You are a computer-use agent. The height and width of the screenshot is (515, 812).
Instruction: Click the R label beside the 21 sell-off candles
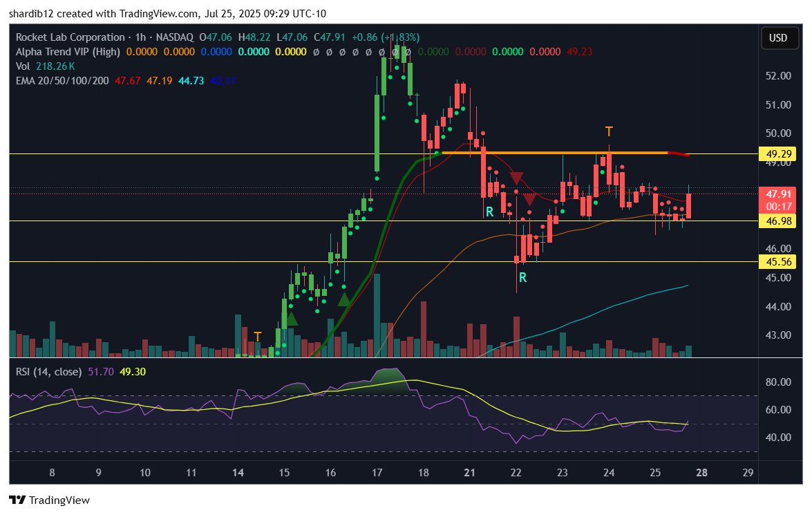[489, 212]
